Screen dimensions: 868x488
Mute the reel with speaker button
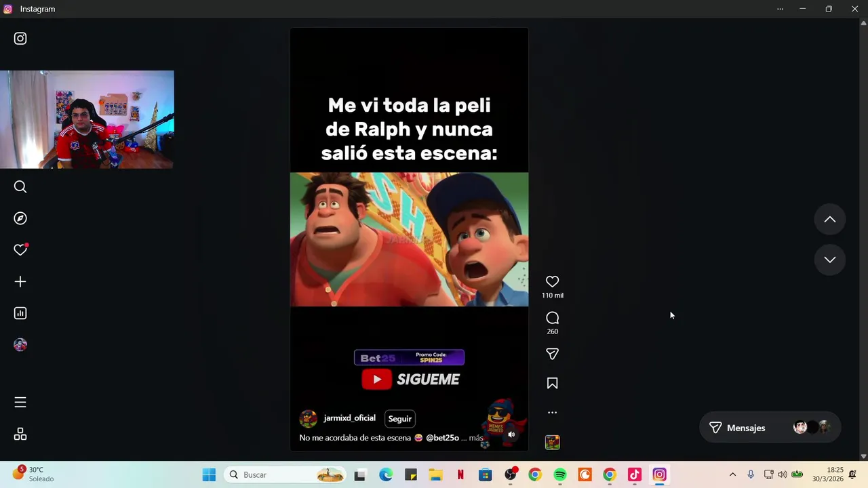pyautogui.click(x=511, y=434)
